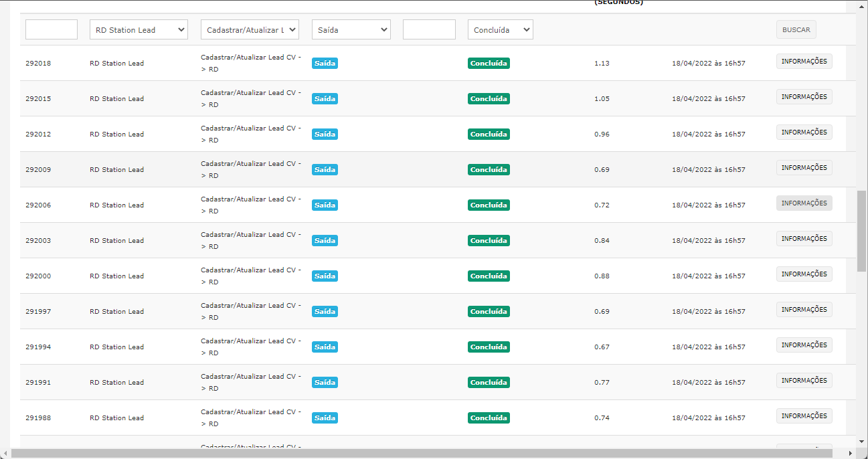Screen dimensions: 868x459
Task: Open the RD Station Lead filter dropdown
Action: (139, 29)
